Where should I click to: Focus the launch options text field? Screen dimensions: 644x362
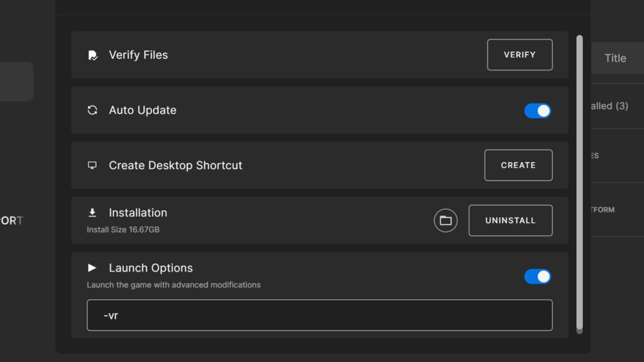click(319, 315)
